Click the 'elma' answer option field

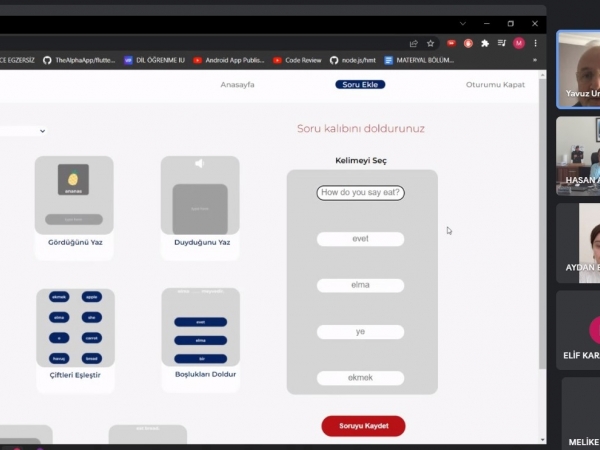tap(360, 285)
